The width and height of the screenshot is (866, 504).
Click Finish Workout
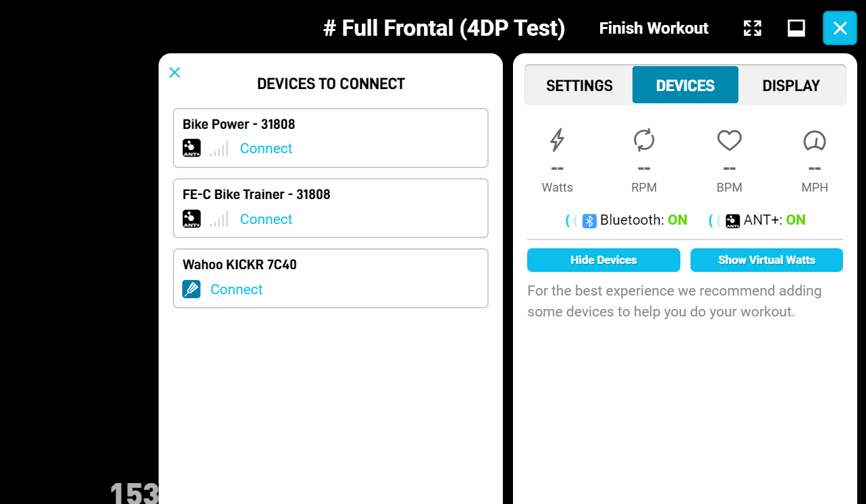653,28
